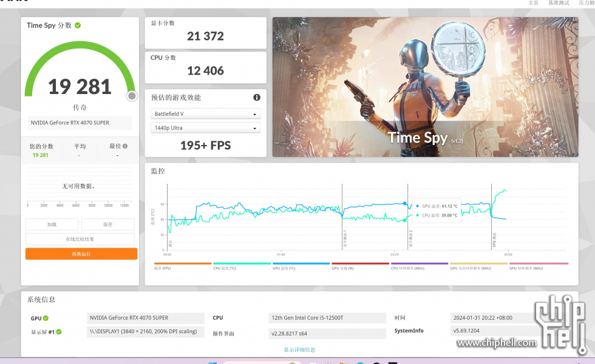The width and height of the screenshot is (595, 364).
Task: Click the 显卡测试 2 marker in the chart
Action: pos(410,238)
